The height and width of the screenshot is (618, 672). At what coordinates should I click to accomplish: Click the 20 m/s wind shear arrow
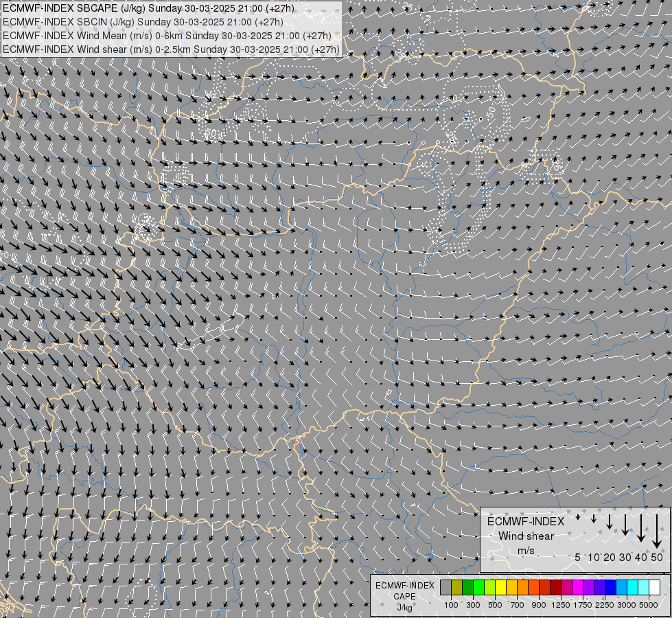(x=610, y=522)
